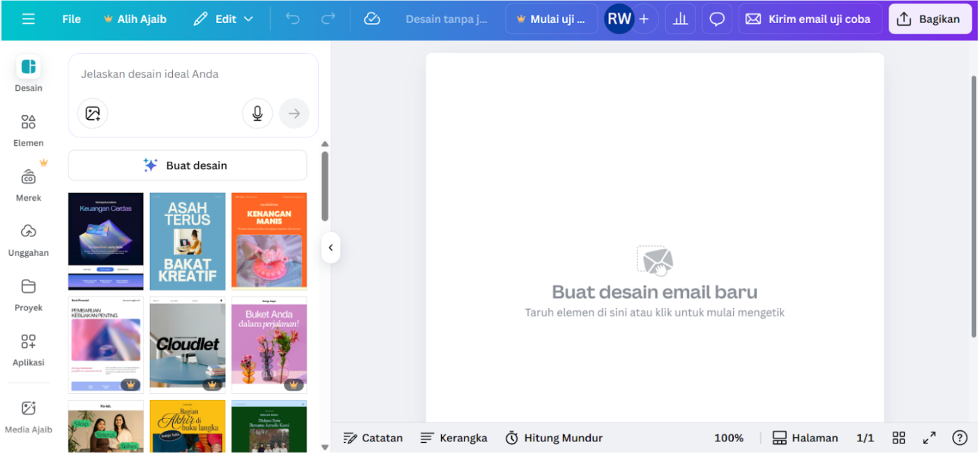
Task: Open the Elemen panel in the sidebar
Action: [x=28, y=129]
